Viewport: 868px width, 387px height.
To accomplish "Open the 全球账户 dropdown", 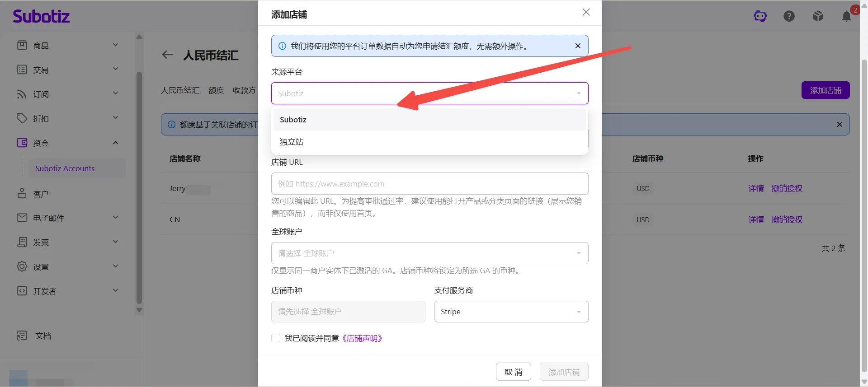I will point(429,253).
